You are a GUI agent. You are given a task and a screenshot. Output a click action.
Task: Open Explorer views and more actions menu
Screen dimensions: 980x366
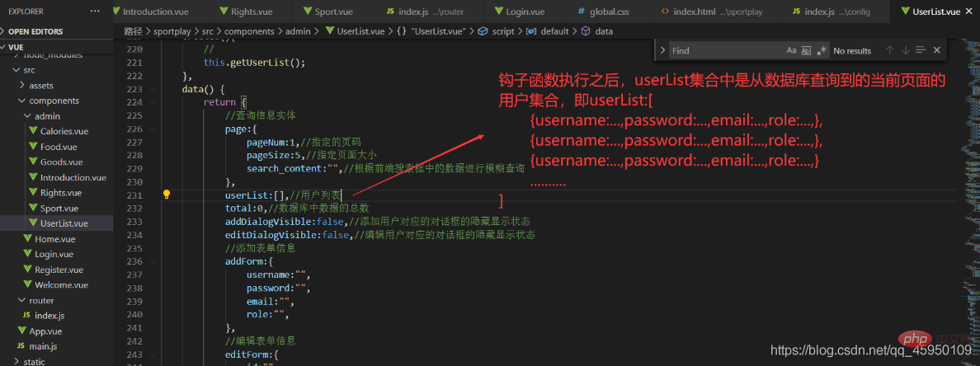click(95, 12)
